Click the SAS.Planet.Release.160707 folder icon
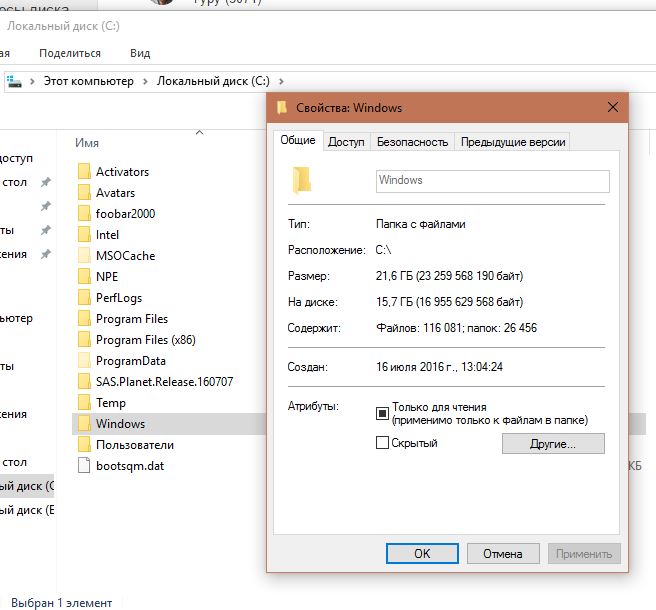 click(84, 381)
